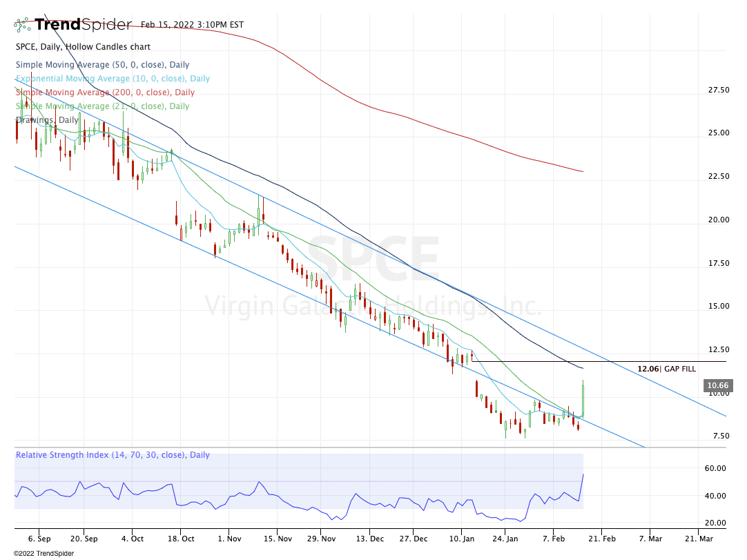The height and width of the screenshot is (560, 747).
Task: Click the TrendSpider logo icon
Action: pyautogui.click(x=22, y=25)
